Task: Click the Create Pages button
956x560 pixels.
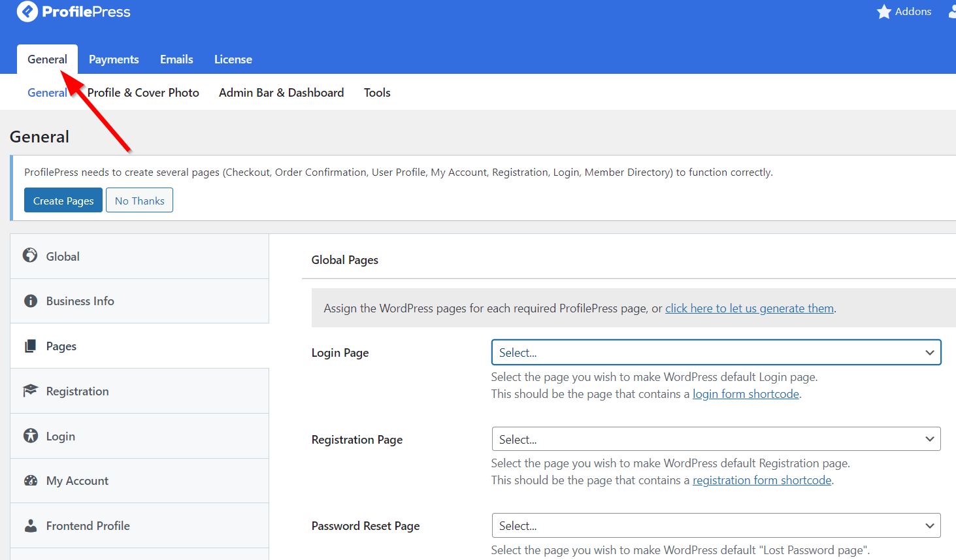Action: click(x=63, y=201)
